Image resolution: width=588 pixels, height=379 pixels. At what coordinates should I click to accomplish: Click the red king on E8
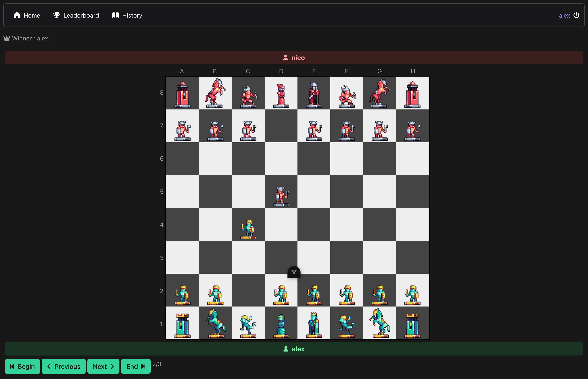pos(314,95)
